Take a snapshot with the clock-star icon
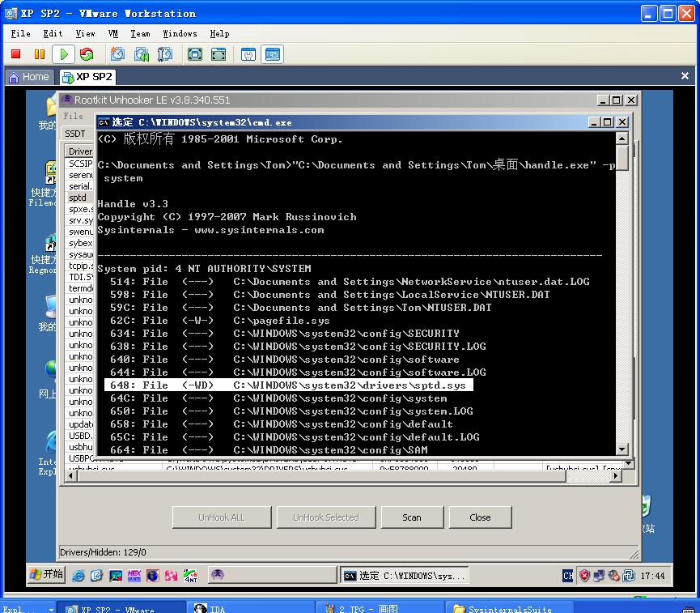This screenshot has width=700, height=613. pyautogui.click(x=118, y=54)
